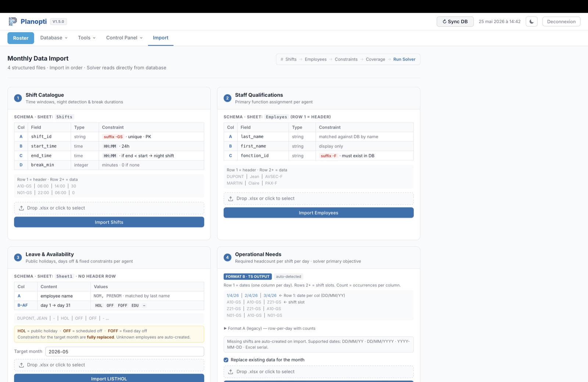Switch to the Roster tab
The height and width of the screenshot is (382, 588).
(21, 38)
